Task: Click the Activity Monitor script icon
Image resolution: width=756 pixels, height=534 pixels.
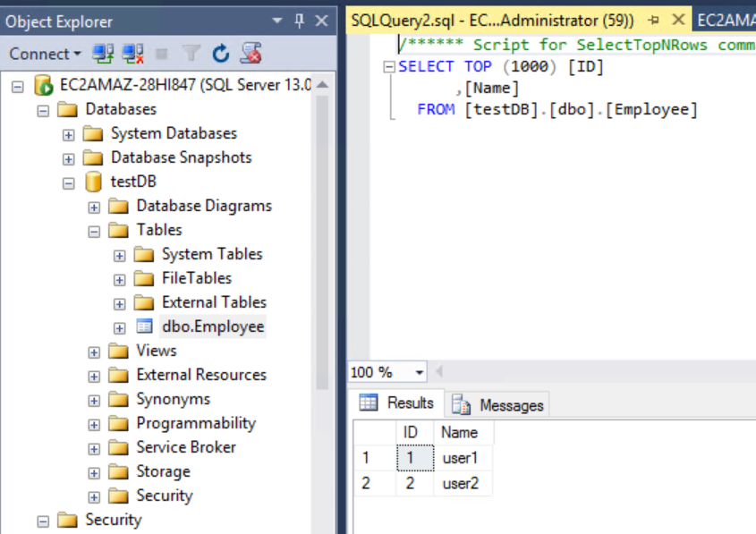Action: pyautogui.click(x=251, y=54)
